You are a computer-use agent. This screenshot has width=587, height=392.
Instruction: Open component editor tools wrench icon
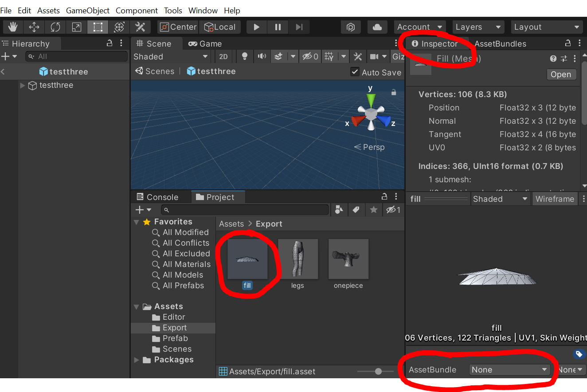pyautogui.click(x=358, y=56)
